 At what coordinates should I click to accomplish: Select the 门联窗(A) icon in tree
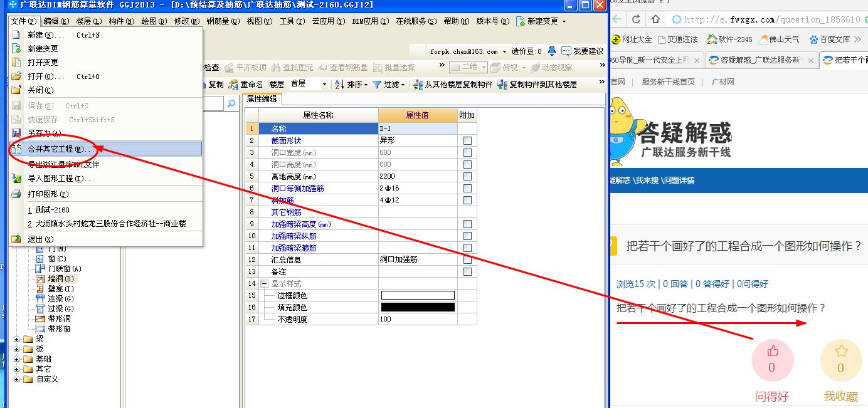[x=41, y=269]
